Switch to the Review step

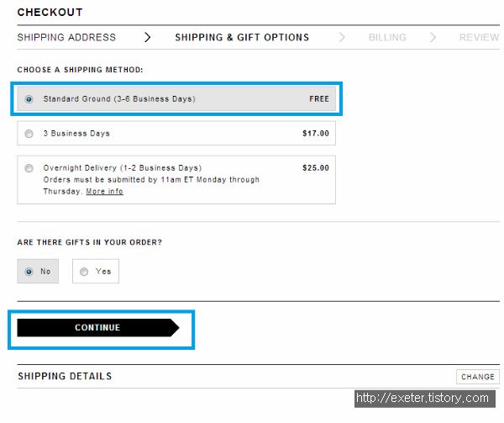(479, 37)
